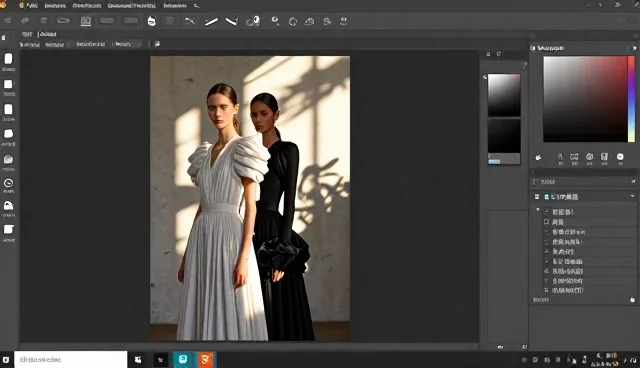Click the taskbar search box
Screen dimensions: 640x368
(71, 359)
